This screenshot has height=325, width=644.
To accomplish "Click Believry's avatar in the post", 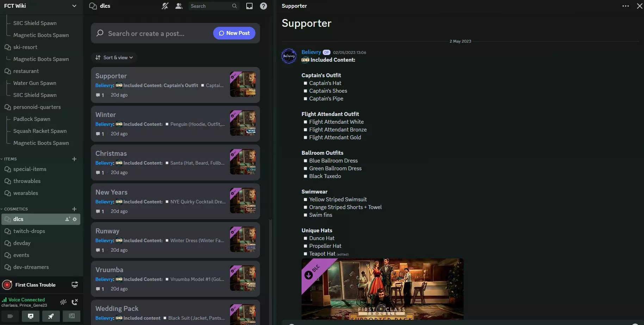I will 289,56.
